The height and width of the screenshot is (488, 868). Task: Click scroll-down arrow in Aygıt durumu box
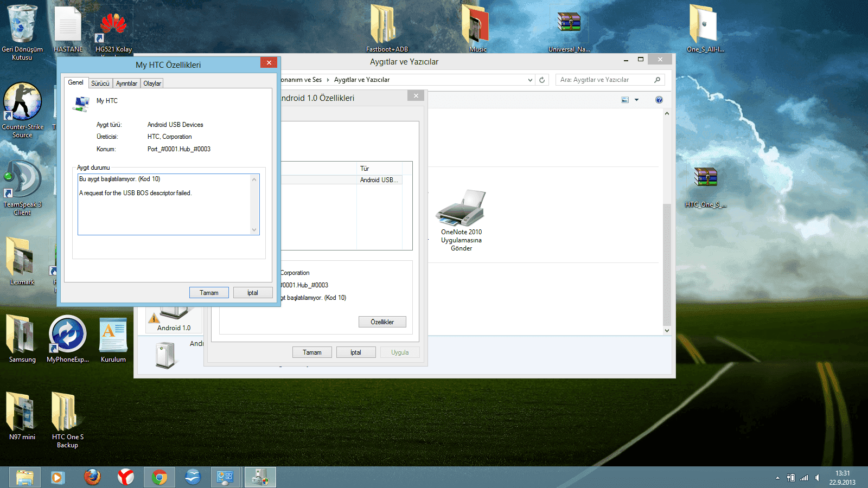[x=254, y=230]
